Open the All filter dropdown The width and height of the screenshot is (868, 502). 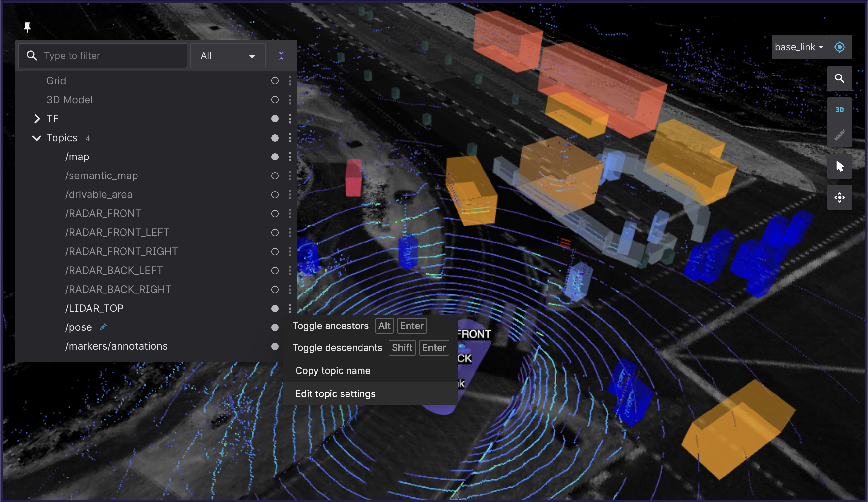coord(228,56)
